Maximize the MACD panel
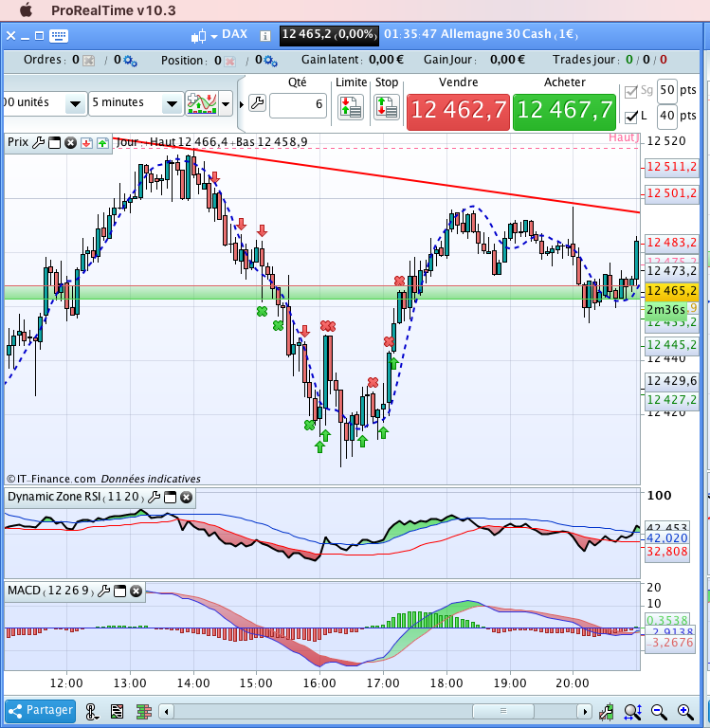 (119, 591)
